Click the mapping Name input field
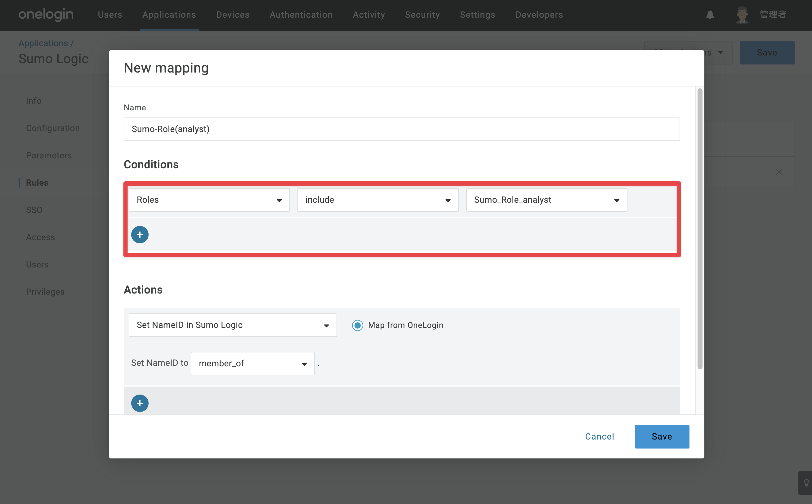This screenshot has width=812, height=504. [402, 129]
